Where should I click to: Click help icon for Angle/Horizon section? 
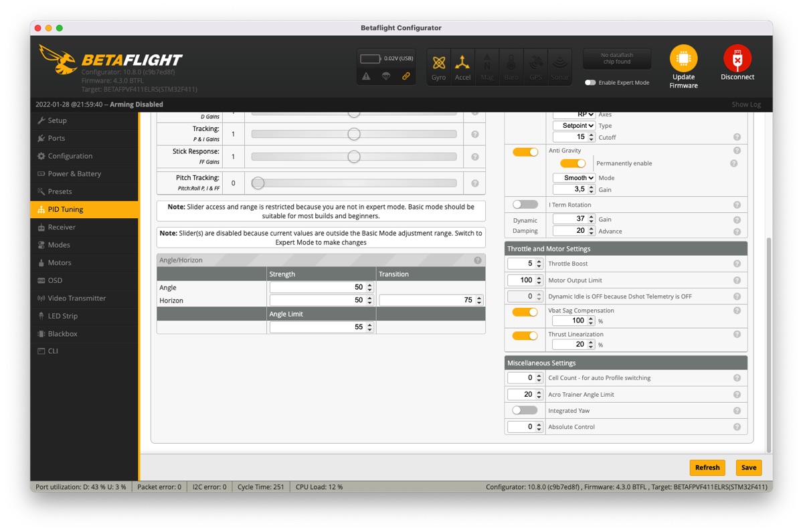coord(478,260)
